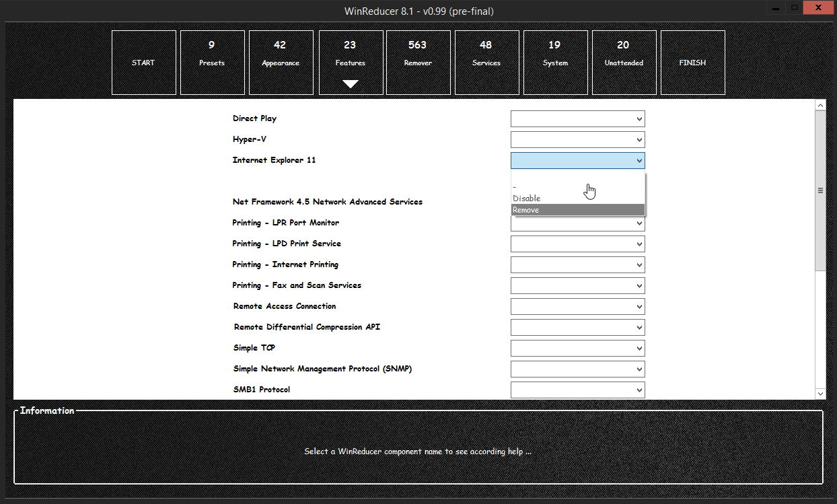
Task: Choose Remove in the open dropdown list
Action: pos(577,210)
